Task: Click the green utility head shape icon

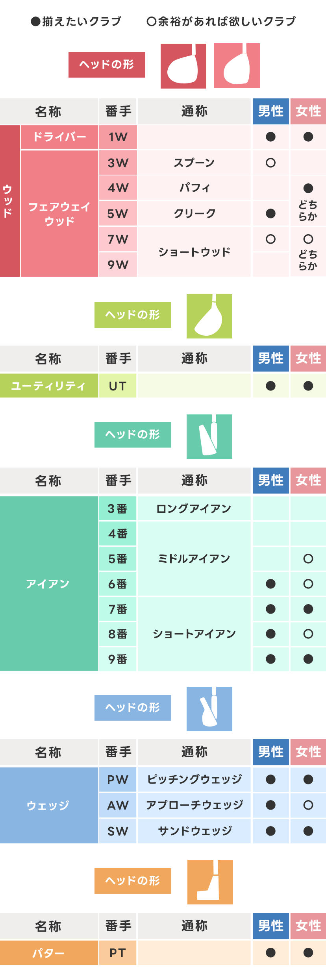Action: tap(209, 316)
